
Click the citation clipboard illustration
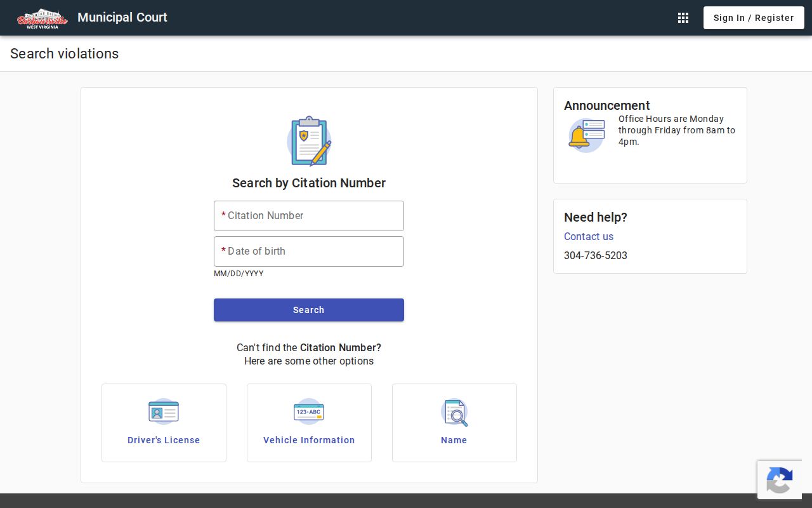pos(309,141)
